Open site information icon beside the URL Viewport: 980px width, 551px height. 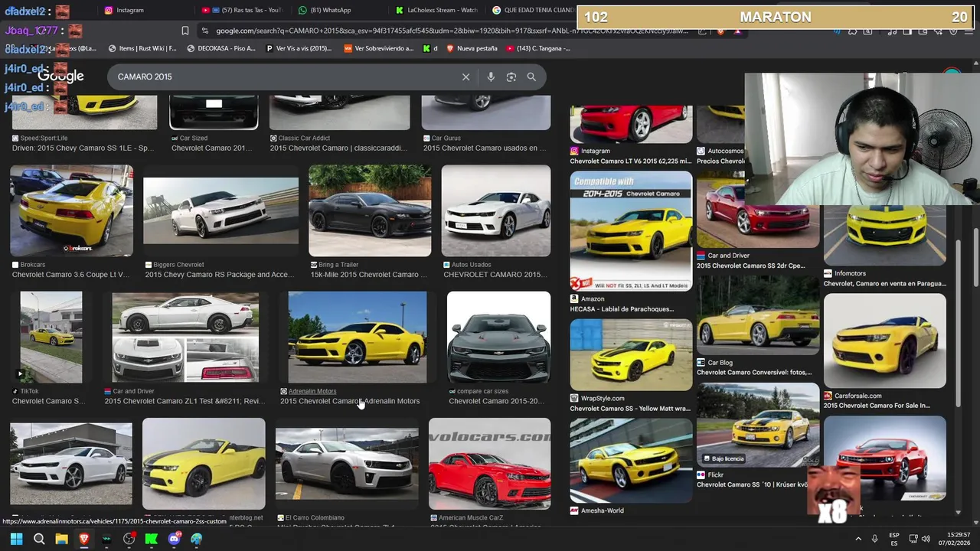coord(204,31)
